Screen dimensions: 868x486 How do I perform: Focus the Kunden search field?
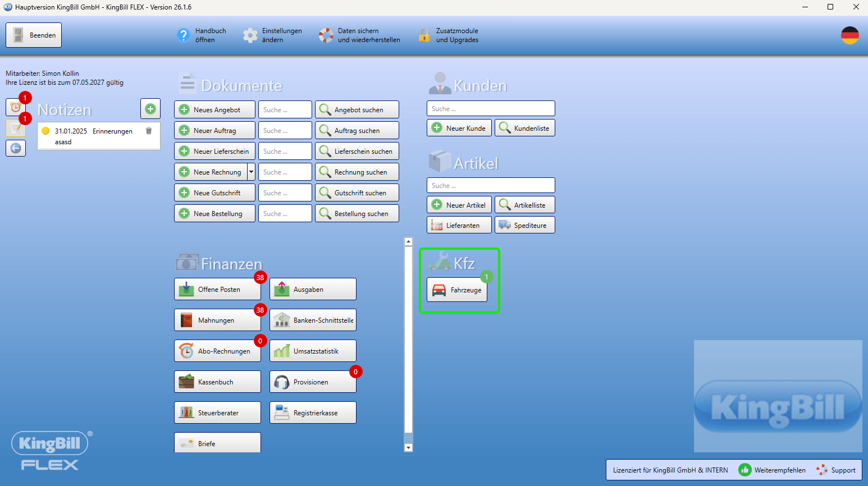(x=491, y=108)
